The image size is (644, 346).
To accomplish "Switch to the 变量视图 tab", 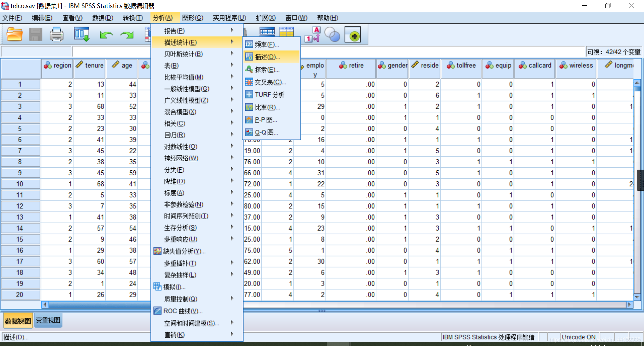I will (48, 321).
